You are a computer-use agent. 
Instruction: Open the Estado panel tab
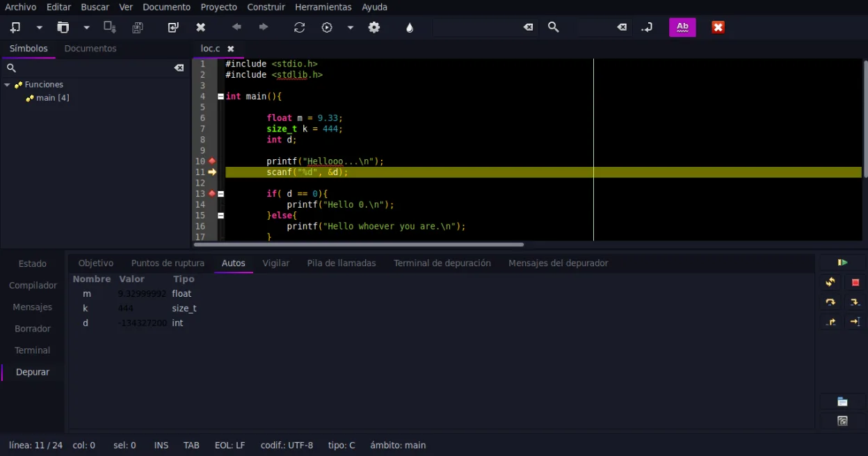pyautogui.click(x=33, y=264)
